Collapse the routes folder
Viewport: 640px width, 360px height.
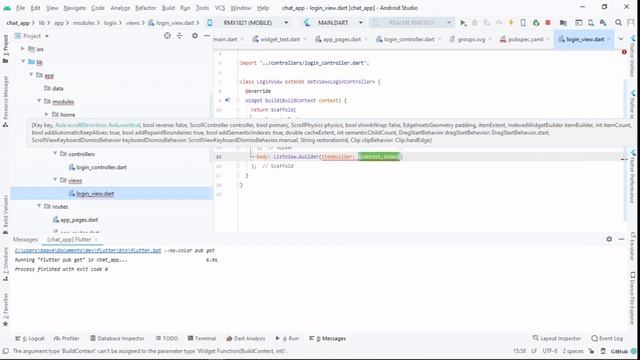coord(39,206)
